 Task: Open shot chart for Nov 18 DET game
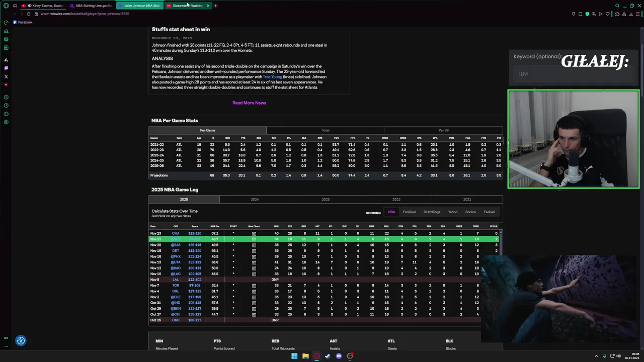[254, 250]
